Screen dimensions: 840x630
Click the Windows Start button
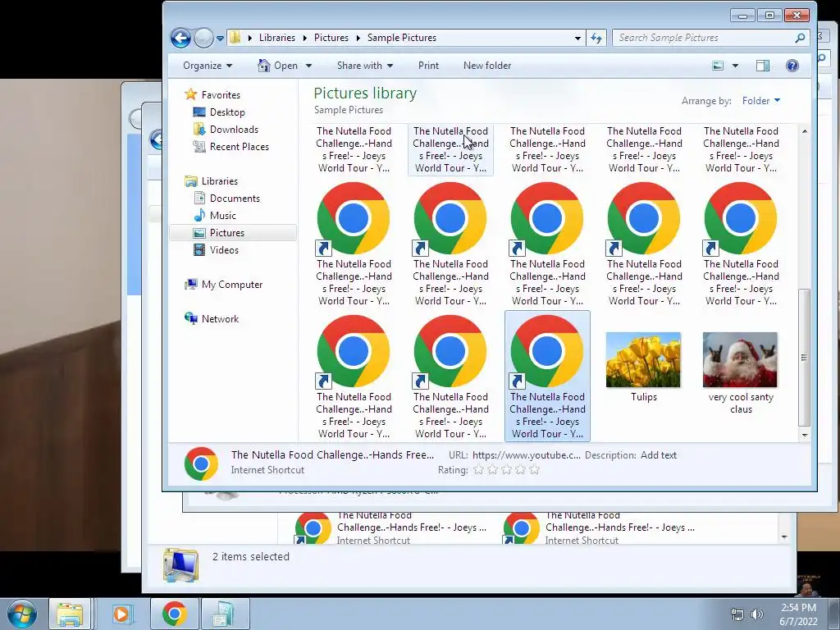pyautogui.click(x=21, y=614)
